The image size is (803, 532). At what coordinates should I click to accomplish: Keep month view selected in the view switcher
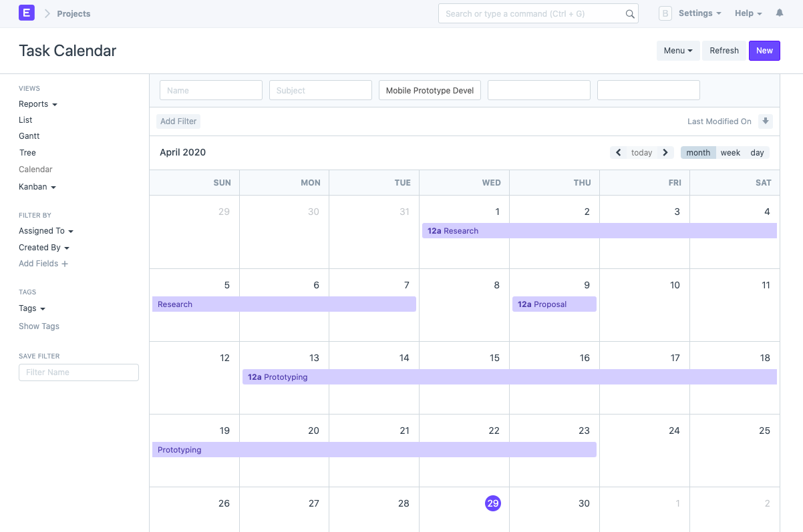pos(697,152)
